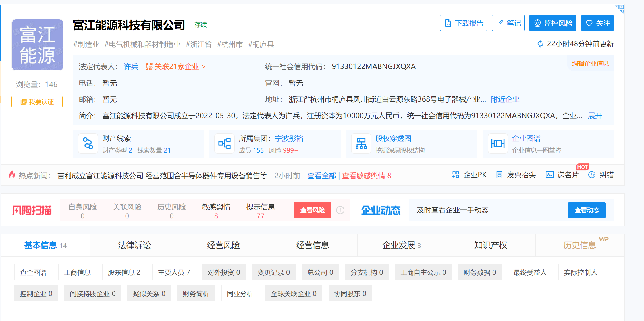Viewport: 644px width, 321px height.
Task: Click 查看全部 news link
Action: pyautogui.click(x=322, y=176)
